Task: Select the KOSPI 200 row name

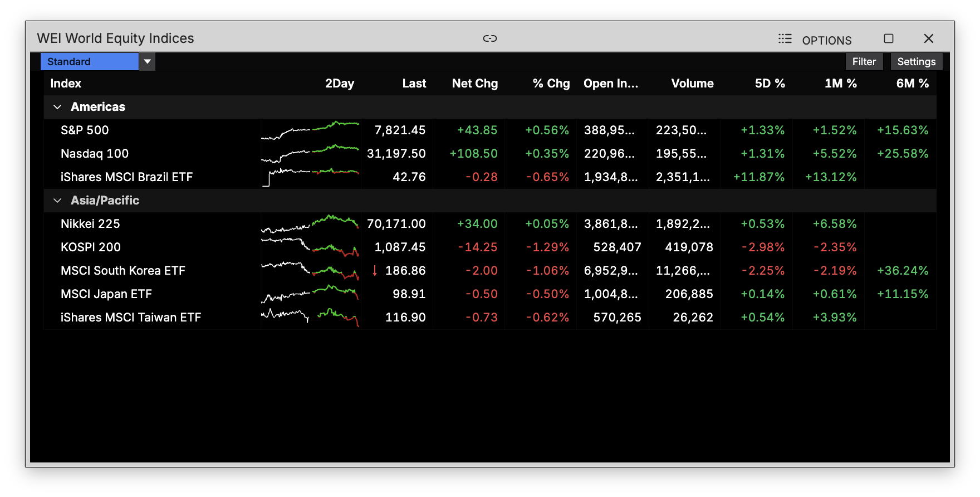Action: [x=91, y=247]
